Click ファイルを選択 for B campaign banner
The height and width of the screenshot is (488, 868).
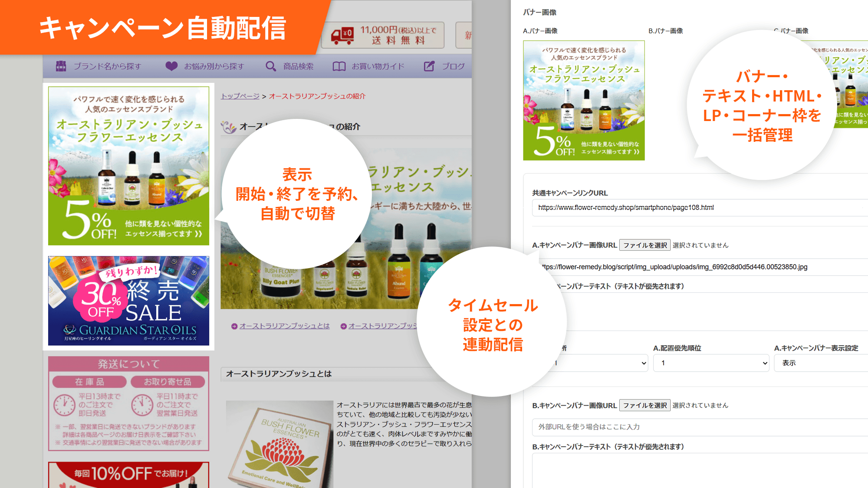click(x=645, y=405)
